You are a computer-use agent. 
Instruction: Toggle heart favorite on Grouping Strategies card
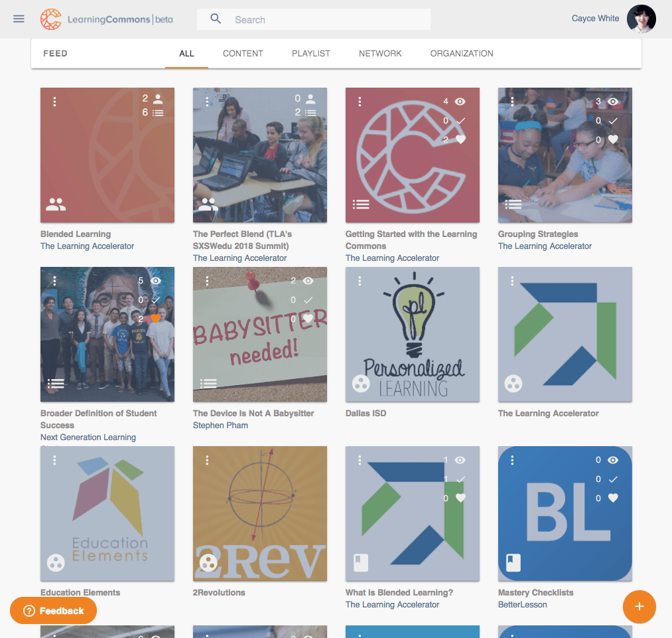click(613, 139)
